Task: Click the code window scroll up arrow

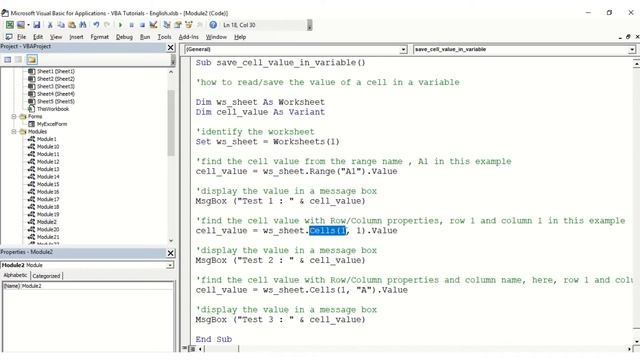Action: (636, 63)
